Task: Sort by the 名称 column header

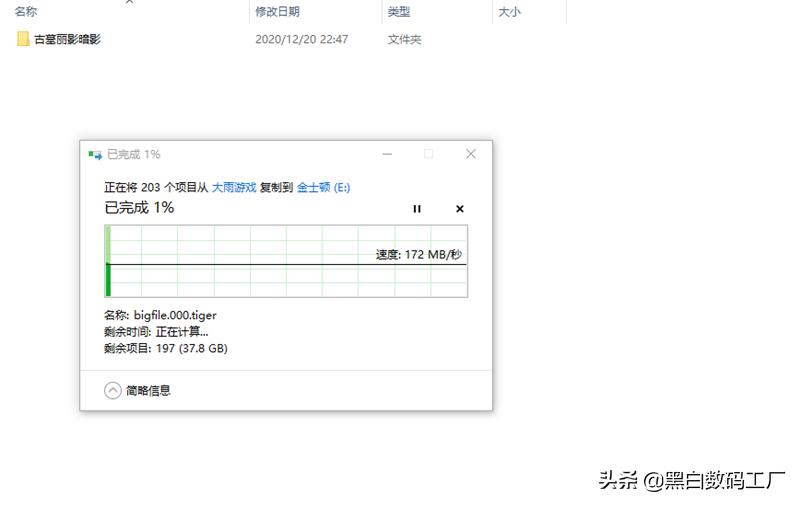Action: (26, 11)
